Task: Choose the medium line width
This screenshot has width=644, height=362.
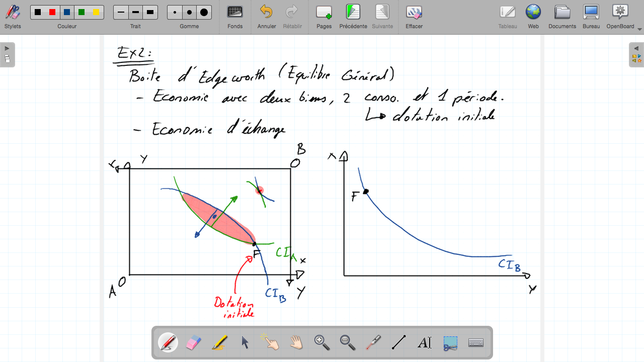Action: pos(135,12)
